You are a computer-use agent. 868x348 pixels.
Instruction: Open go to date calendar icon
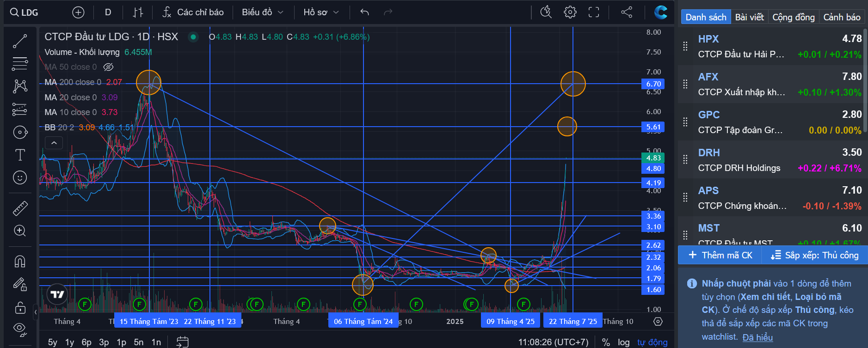[x=183, y=342]
